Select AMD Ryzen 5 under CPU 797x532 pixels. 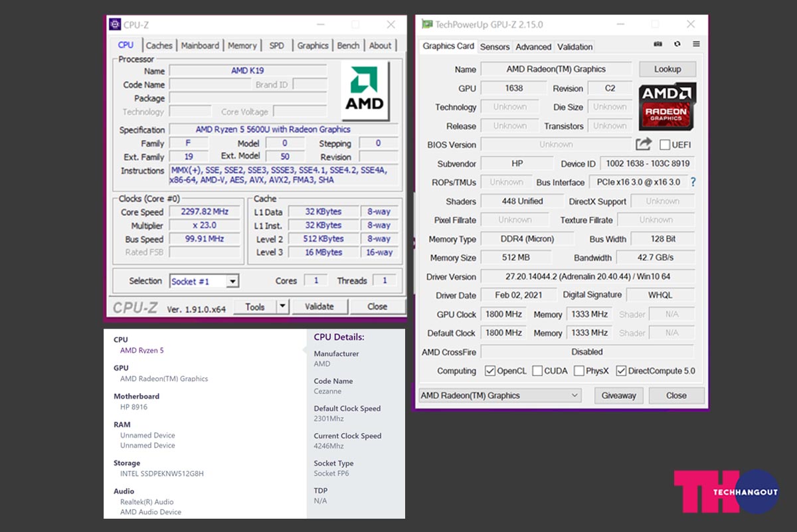click(141, 350)
